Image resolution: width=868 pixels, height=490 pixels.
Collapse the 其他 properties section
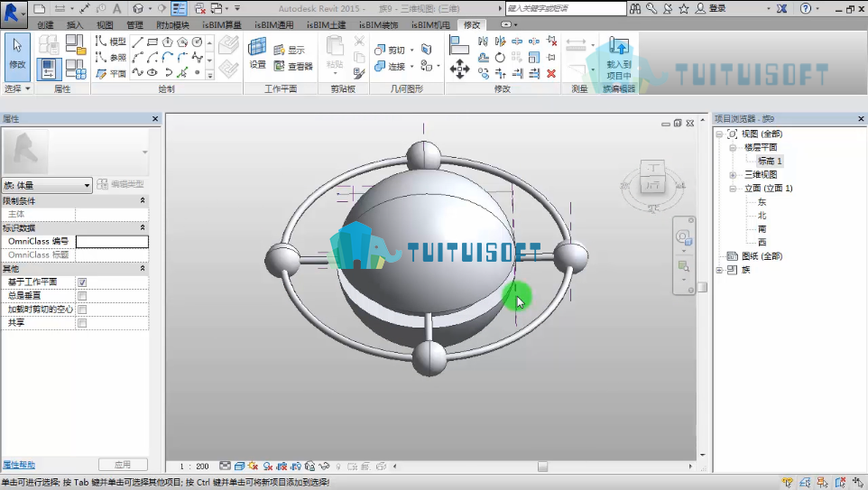(143, 269)
